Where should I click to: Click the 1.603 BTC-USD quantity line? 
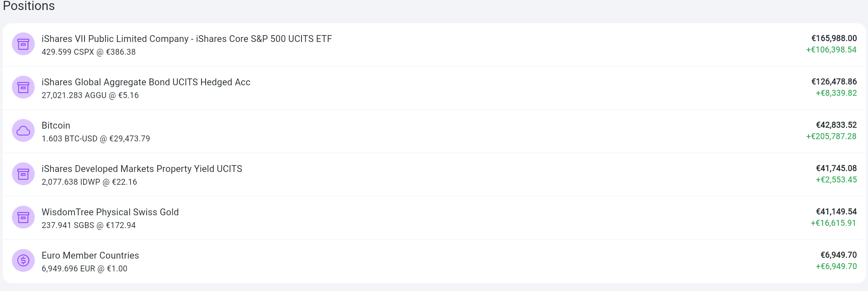(x=95, y=139)
